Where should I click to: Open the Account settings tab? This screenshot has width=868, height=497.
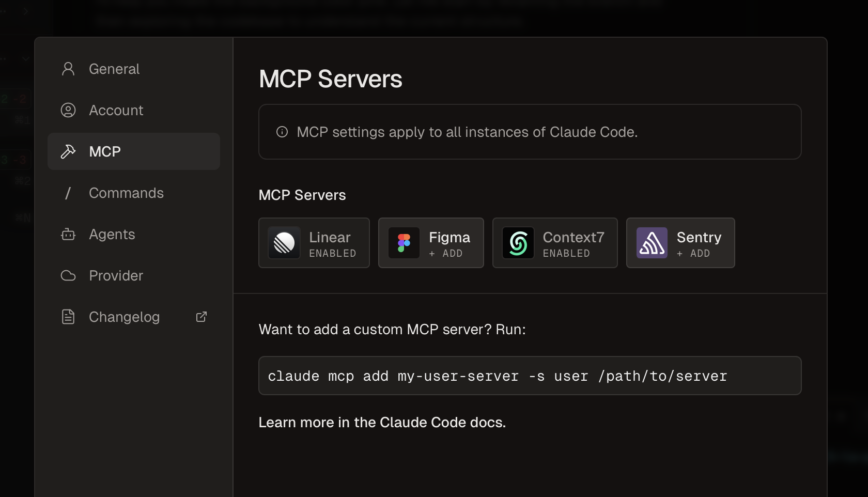[134, 110]
